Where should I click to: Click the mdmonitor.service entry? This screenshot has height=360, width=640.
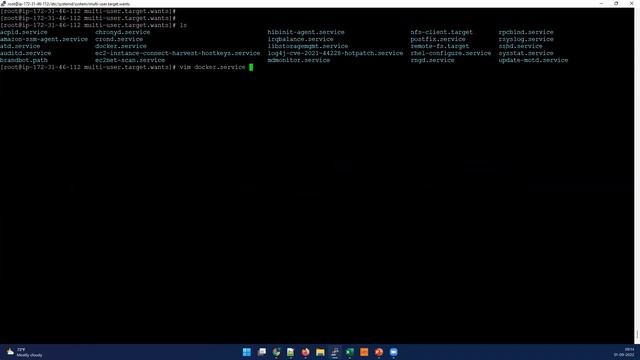pyautogui.click(x=299, y=60)
